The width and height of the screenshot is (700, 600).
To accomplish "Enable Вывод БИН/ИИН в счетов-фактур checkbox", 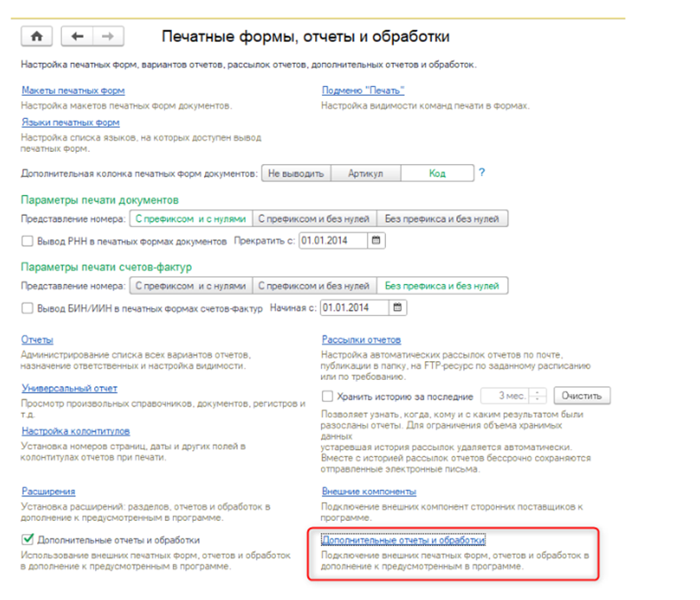I will coord(27,308).
